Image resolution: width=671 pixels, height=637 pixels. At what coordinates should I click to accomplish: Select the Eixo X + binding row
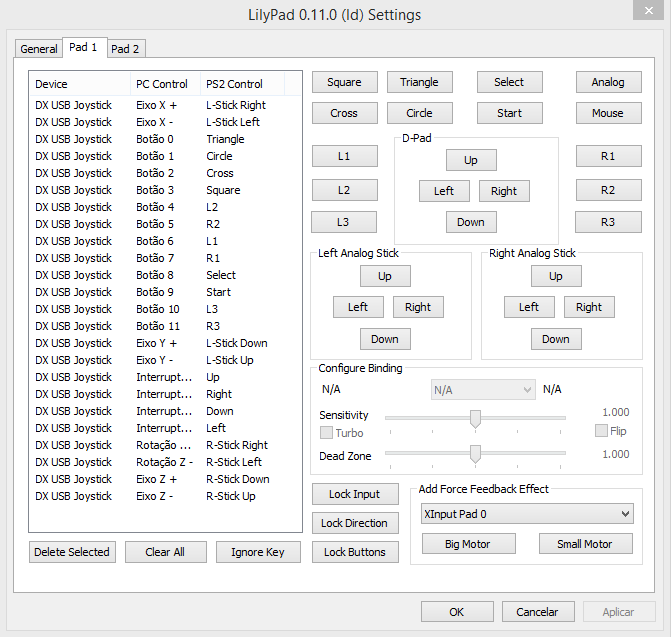[x=165, y=105]
